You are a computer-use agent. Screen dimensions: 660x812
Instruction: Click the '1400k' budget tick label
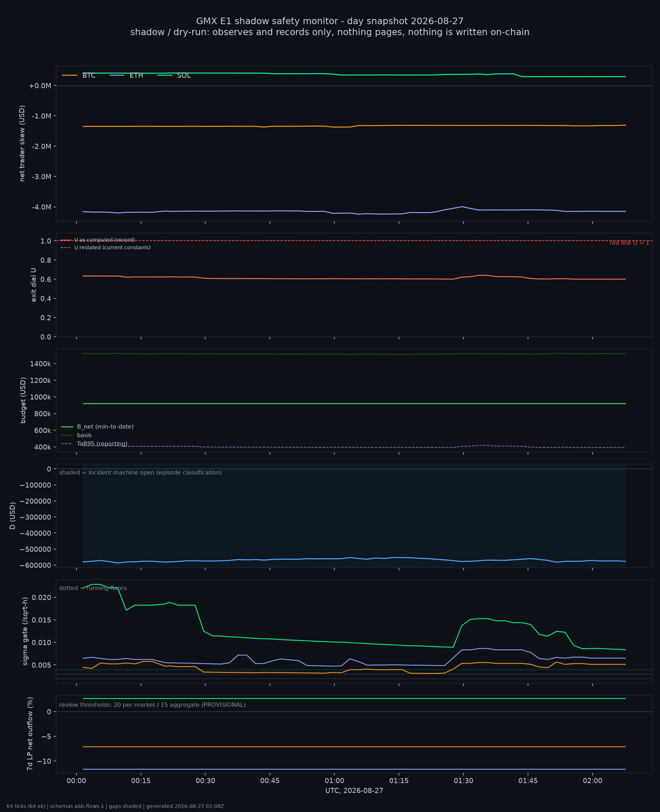40,364
